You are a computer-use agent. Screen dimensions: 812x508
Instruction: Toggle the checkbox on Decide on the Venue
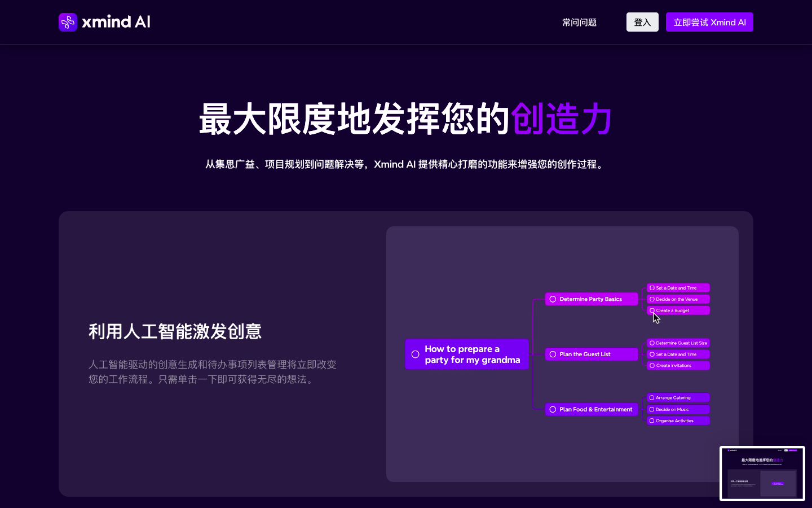(x=652, y=299)
